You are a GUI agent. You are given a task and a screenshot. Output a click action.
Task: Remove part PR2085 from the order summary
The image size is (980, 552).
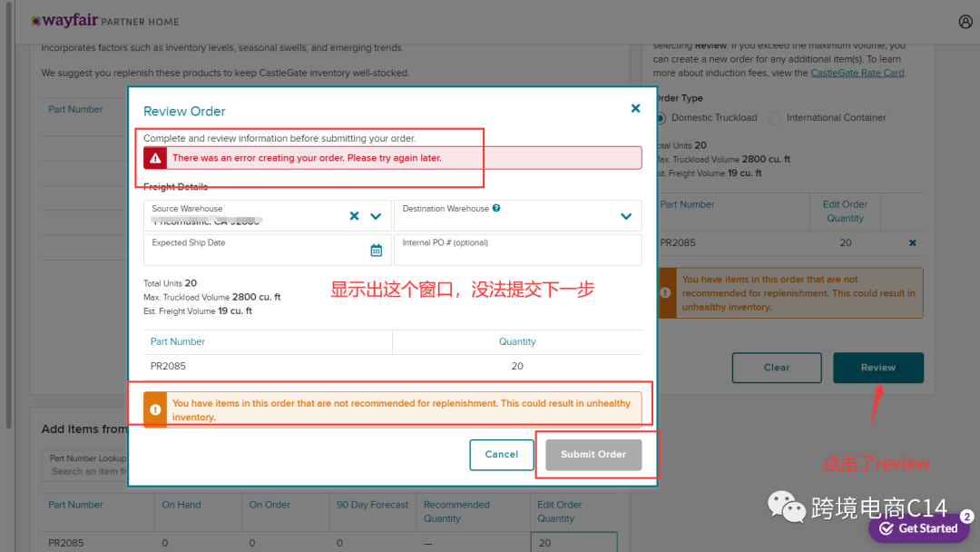912,242
